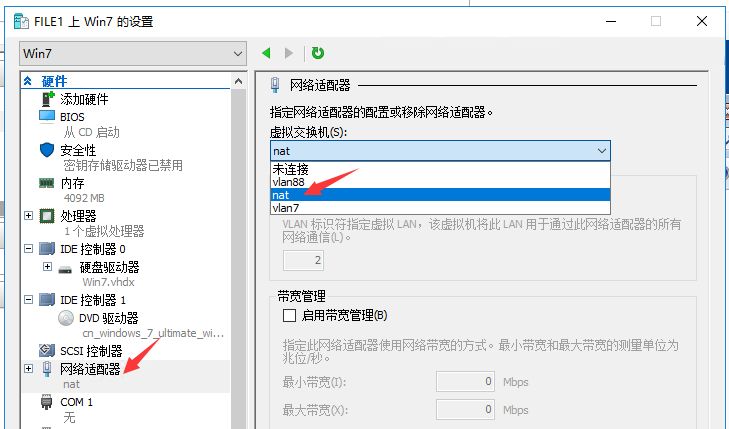This screenshot has height=429, width=729.
Task: Select nat in the switch list
Action: 440,195
